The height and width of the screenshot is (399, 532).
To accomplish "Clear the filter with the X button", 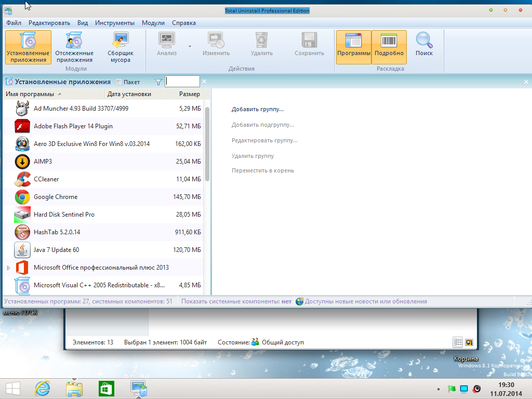I will click(204, 82).
